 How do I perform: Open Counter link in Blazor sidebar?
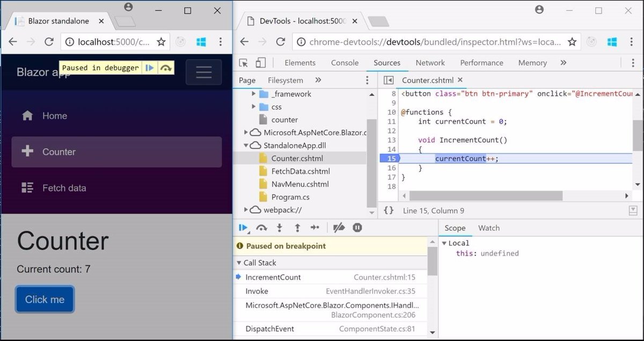(116, 152)
